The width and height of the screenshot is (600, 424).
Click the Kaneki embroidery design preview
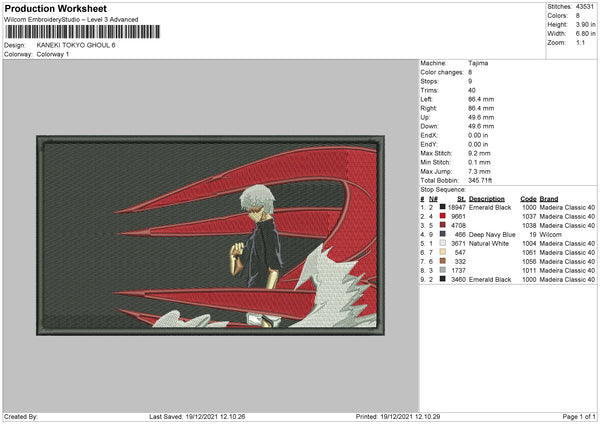click(210, 235)
